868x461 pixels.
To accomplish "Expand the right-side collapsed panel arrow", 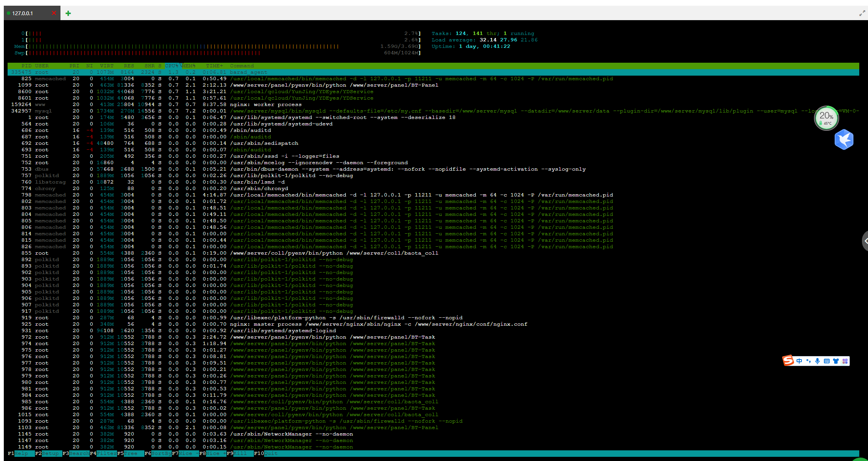I will click(x=865, y=241).
